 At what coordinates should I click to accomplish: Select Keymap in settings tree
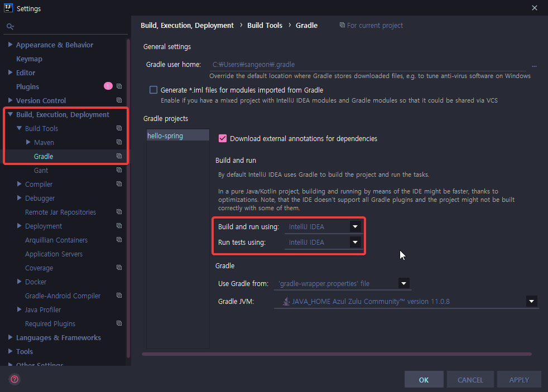point(29,59)
